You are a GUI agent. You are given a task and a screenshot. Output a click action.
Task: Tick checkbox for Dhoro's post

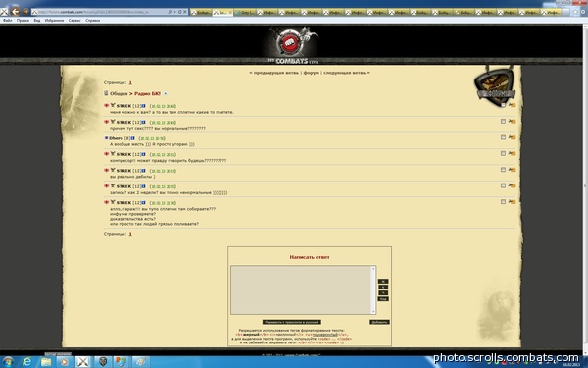[x=504, y=137]
